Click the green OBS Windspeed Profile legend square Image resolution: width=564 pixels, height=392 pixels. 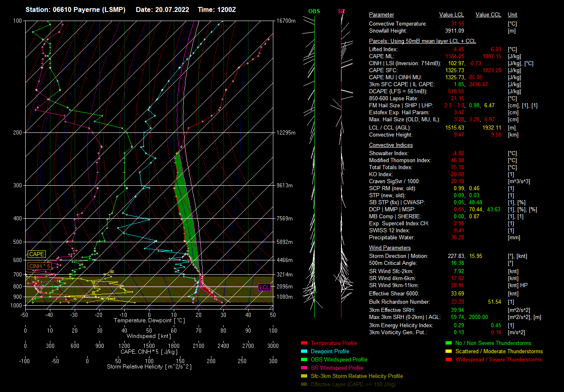coord(304,360)
